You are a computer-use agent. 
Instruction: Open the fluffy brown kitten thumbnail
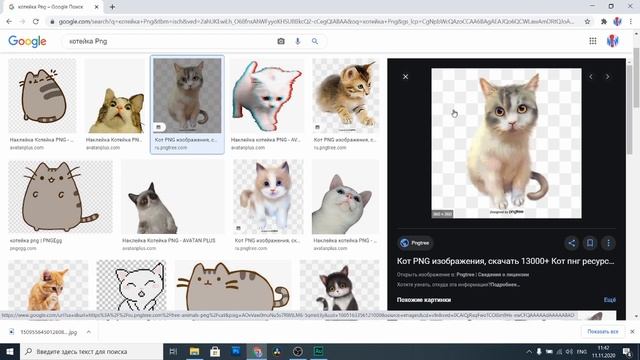[346, 96]
